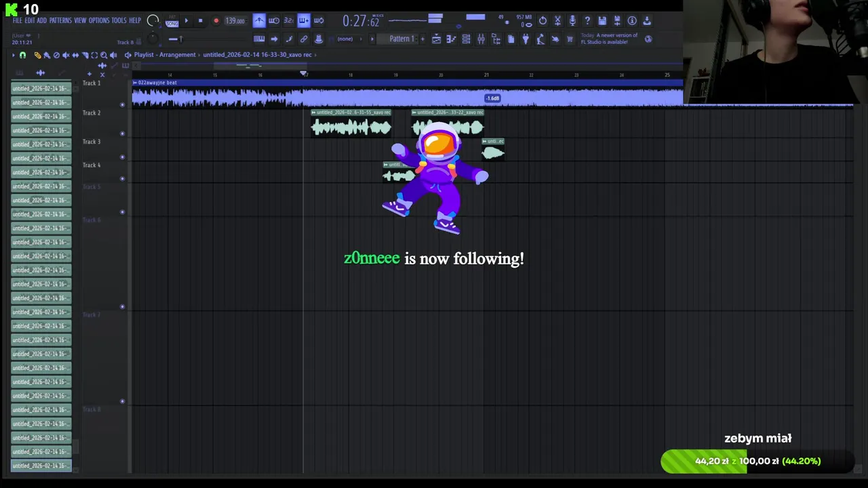
Task: Select the brush Paint tool
Action: pos(47,56)
